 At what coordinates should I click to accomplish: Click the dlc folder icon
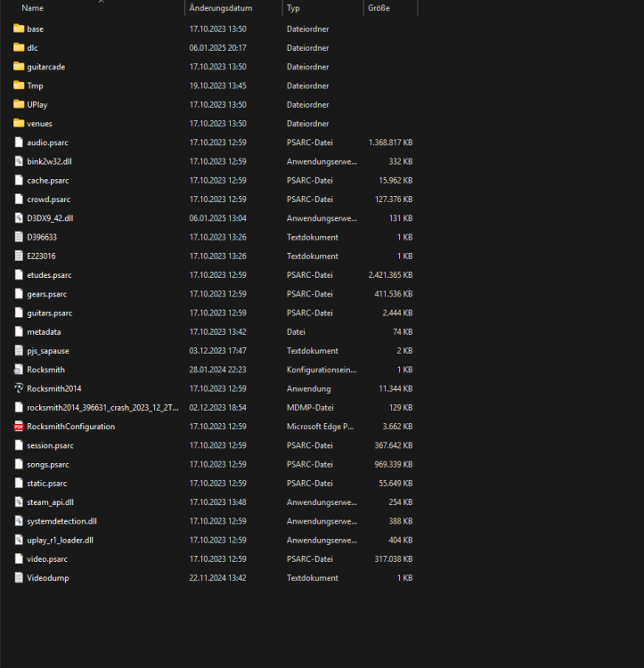click(x=19, y=47)
